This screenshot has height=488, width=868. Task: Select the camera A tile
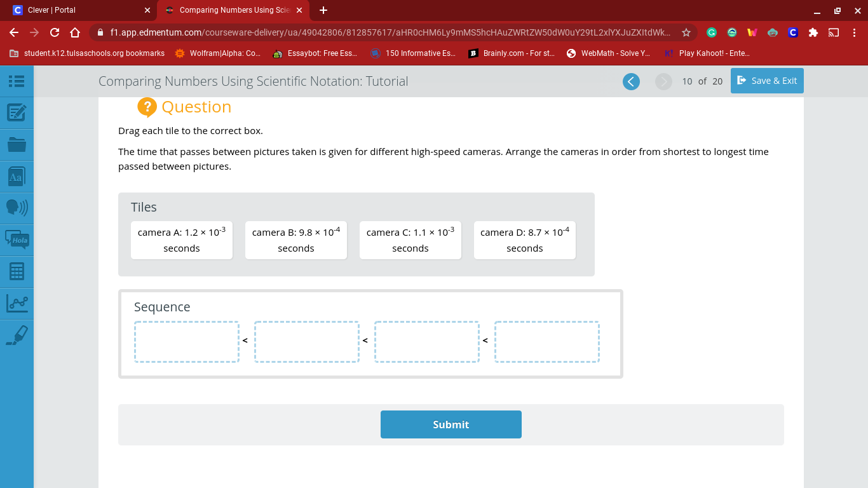182,240
